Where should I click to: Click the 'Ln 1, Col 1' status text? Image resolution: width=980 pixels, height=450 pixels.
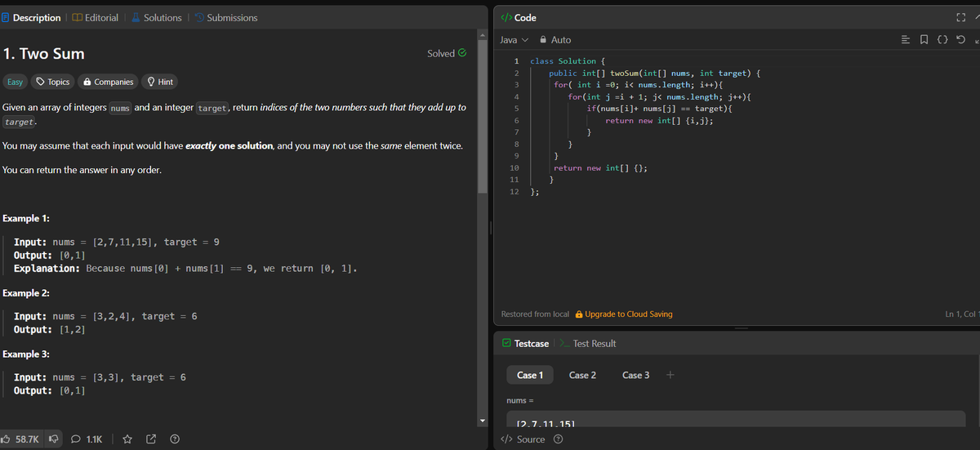click(961, 314)
